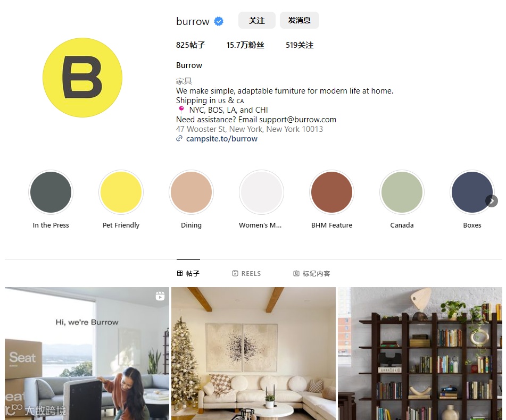
Task: Click the blue verified badge next to burrow
Action: click(x=219, y=21)
